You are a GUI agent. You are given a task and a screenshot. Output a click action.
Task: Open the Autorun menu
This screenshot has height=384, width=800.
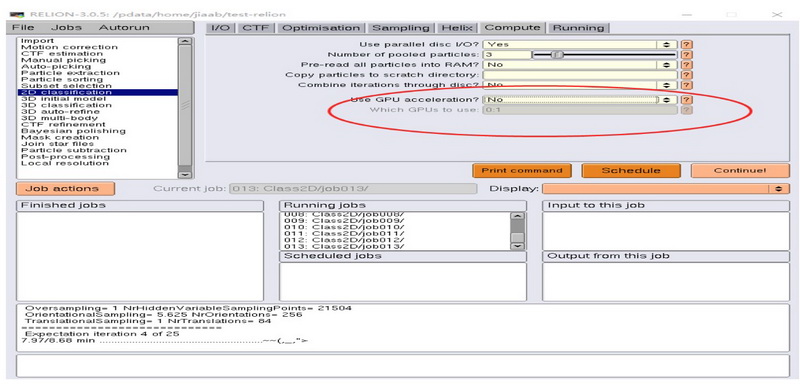(x=124, y=28)
